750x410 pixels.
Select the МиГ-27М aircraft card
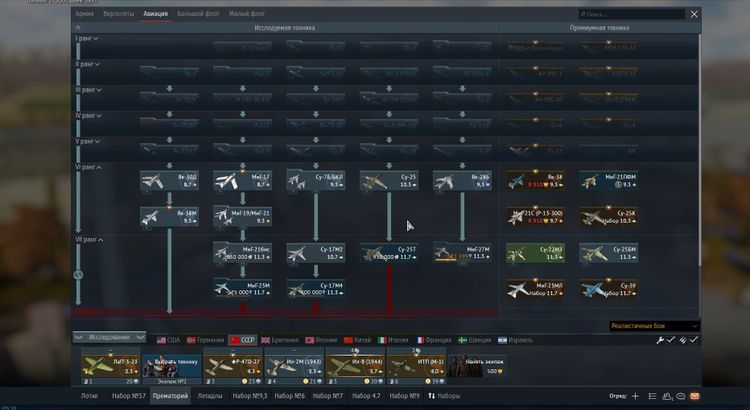point(461,252)
